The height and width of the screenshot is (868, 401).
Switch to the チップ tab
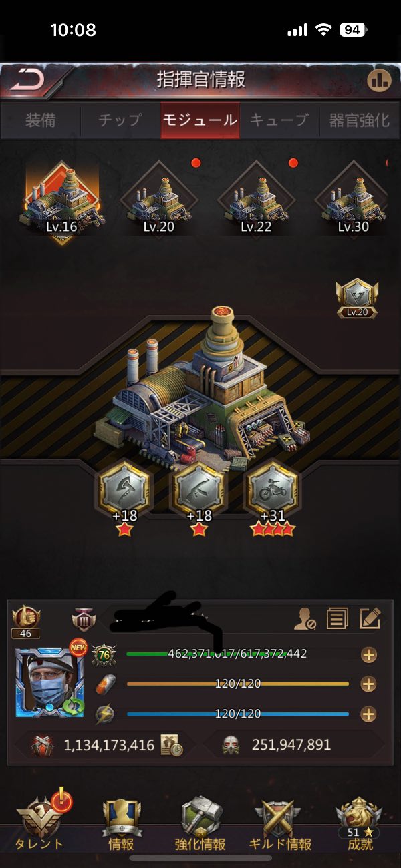click(x=120, y=120)
